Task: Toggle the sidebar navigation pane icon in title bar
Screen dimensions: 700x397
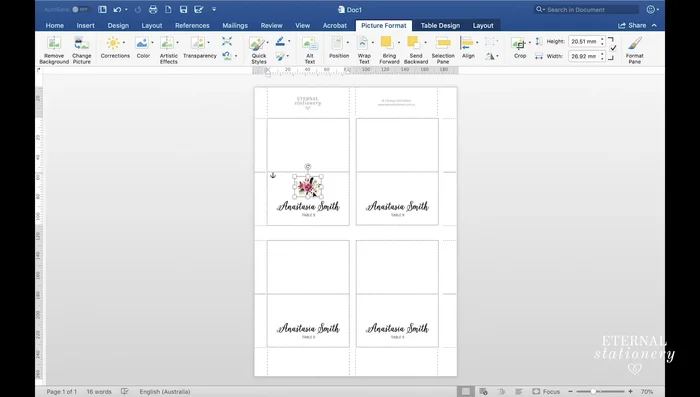Action: coord(102,9)
